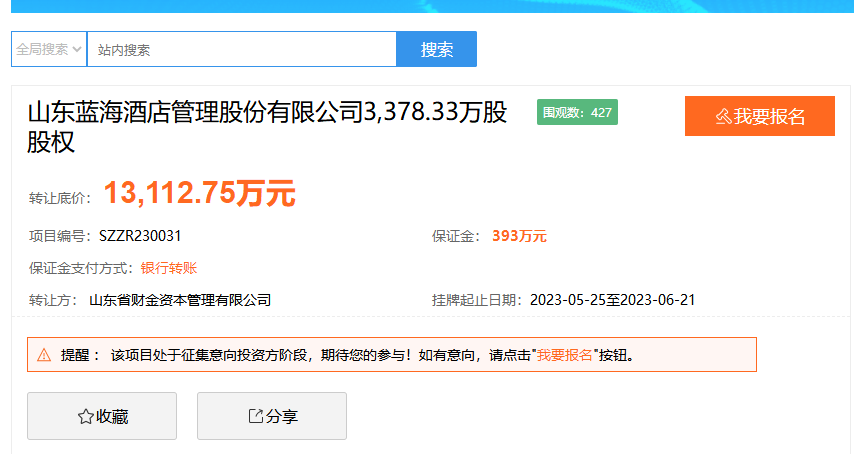The height and width of the screenshot is (454, 854).
Task: Click the payment method 银行转账
Action: point(169,268)
